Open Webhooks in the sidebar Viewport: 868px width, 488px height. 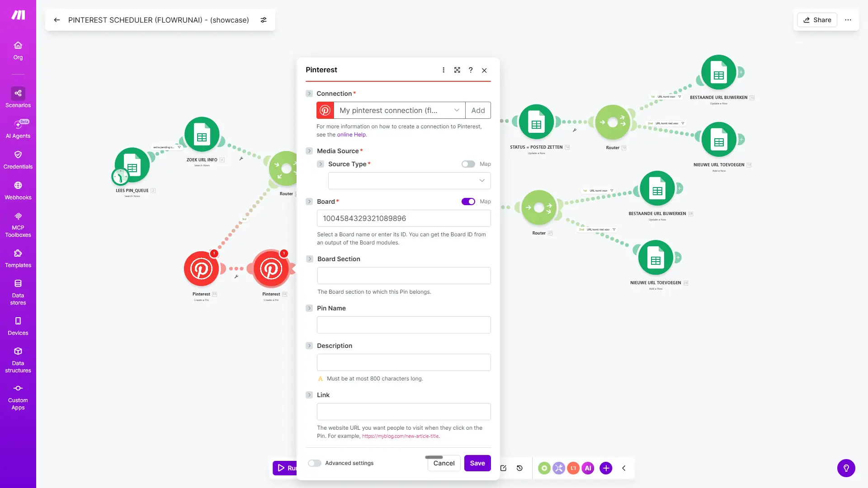[18, 191]
